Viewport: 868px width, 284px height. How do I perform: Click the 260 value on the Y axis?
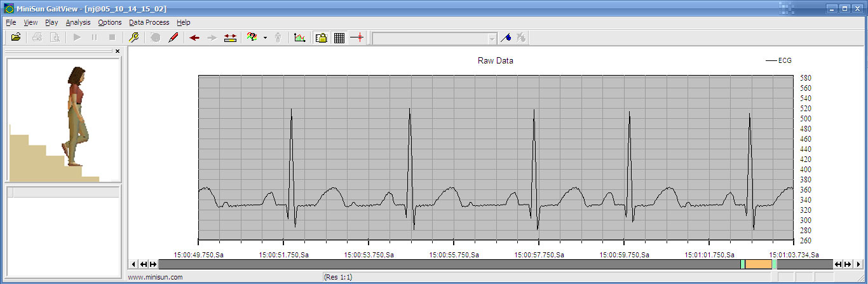tap(806, 241)
